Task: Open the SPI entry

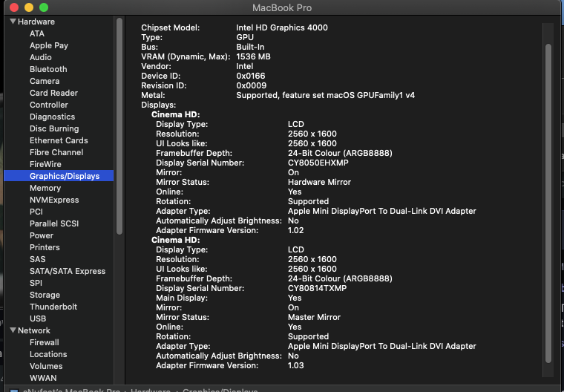Action: click(36, 283)
